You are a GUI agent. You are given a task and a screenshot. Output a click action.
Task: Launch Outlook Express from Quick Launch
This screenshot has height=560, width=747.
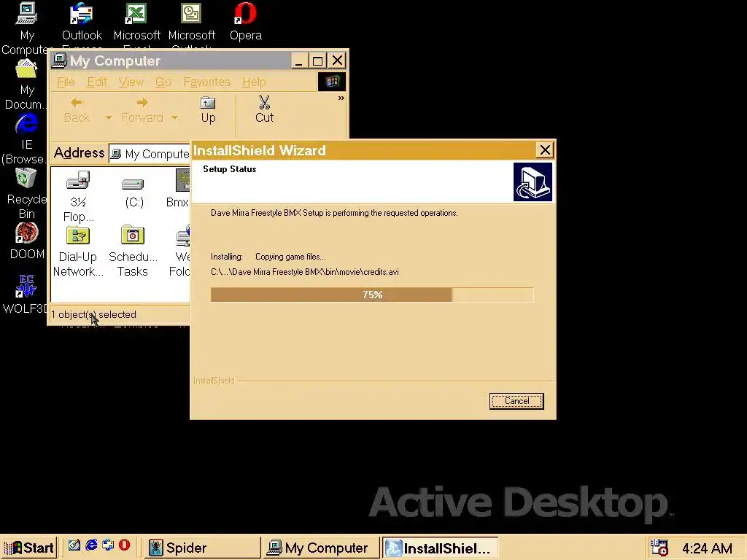(x=108, y=545)
